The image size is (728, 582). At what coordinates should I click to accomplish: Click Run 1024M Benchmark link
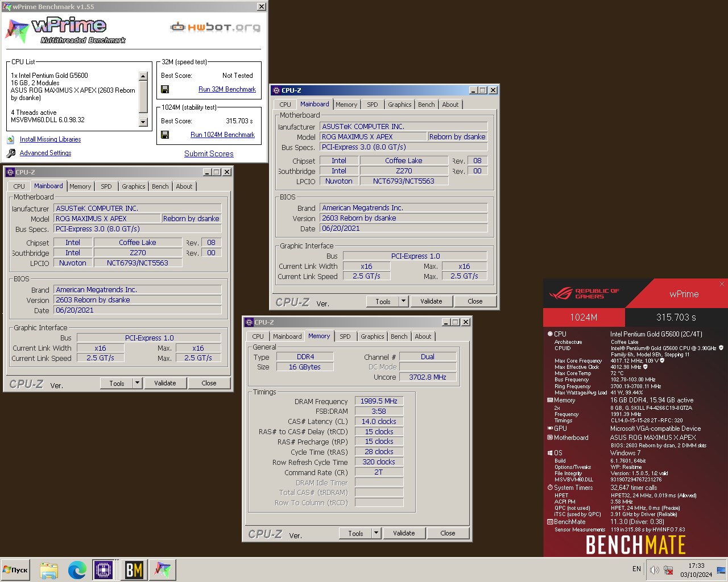222,135
